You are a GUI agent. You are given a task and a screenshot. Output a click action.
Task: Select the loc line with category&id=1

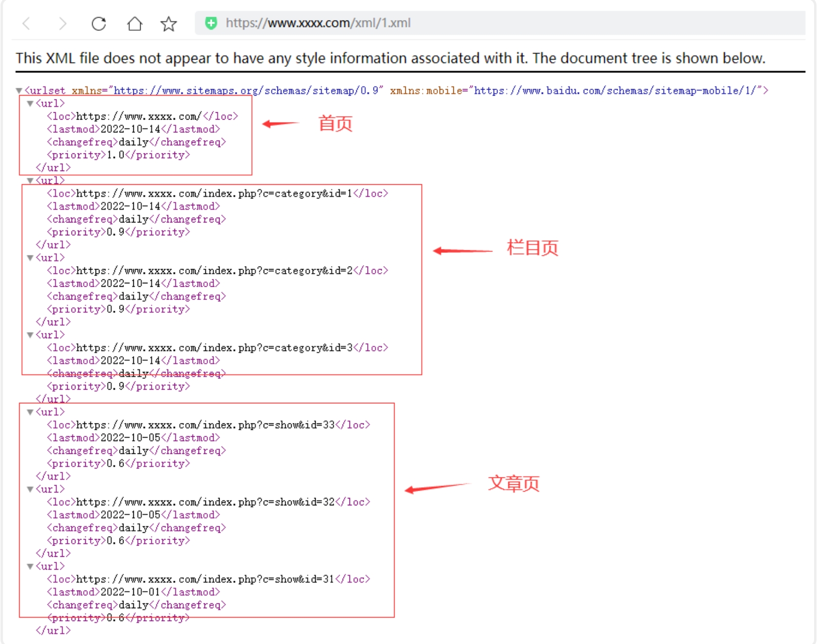pyautogui.click(x=218, y=194)
